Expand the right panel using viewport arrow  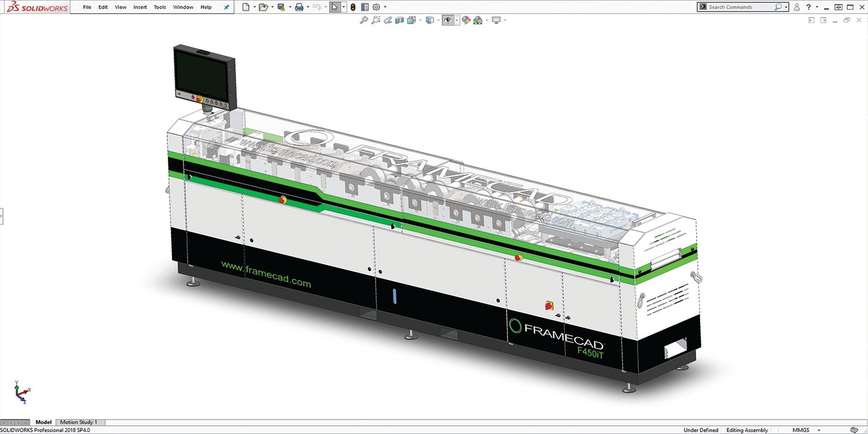823,20
